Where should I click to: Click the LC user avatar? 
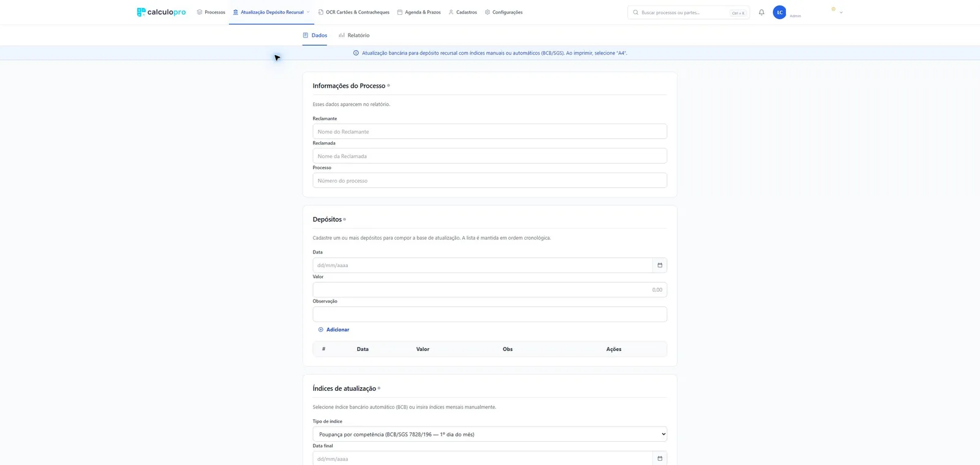(780, 12)
